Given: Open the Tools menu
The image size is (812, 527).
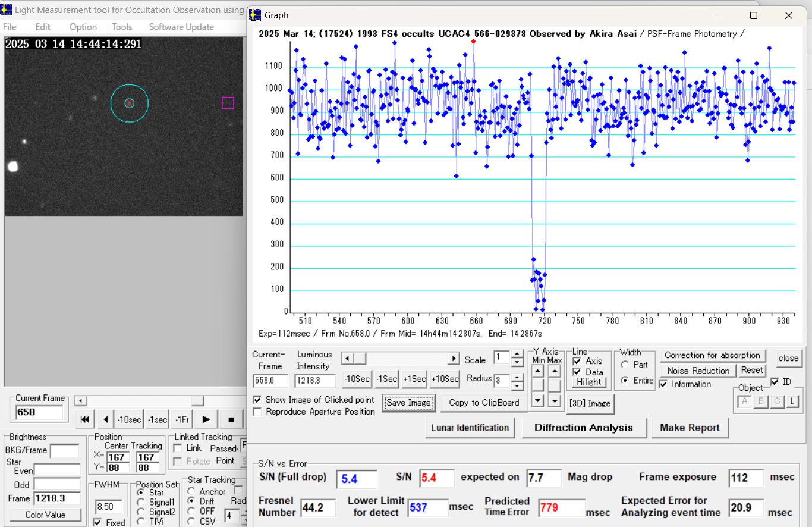Looking at the screenshot, I should [x=122, y=27].
